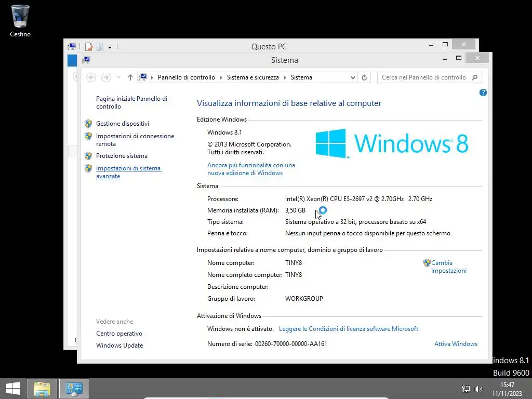Close the Questo PC window
This screenshot has width=532, height=399.
(464, 45)
